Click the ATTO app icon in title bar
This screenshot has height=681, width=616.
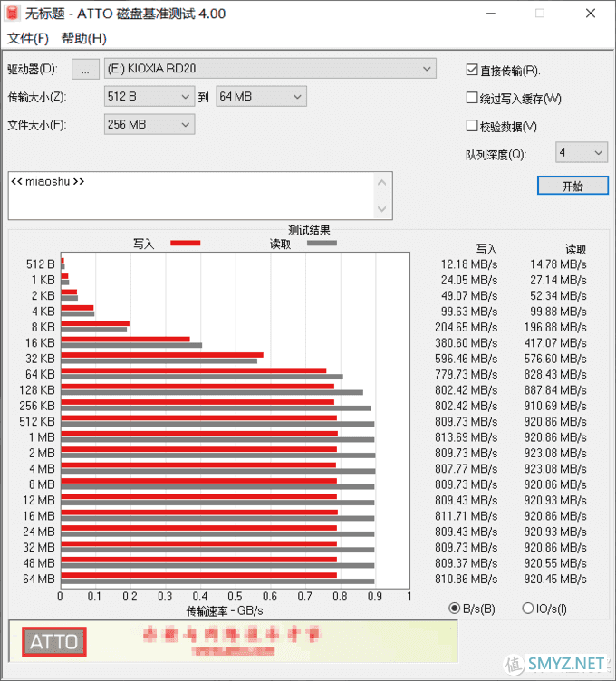point(12,14)
